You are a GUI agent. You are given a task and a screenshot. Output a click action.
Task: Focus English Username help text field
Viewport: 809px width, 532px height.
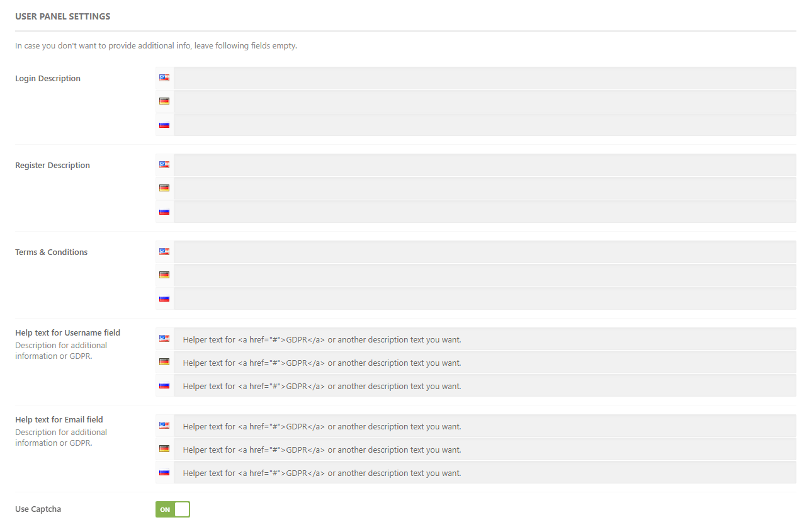[x=485, y=339]
